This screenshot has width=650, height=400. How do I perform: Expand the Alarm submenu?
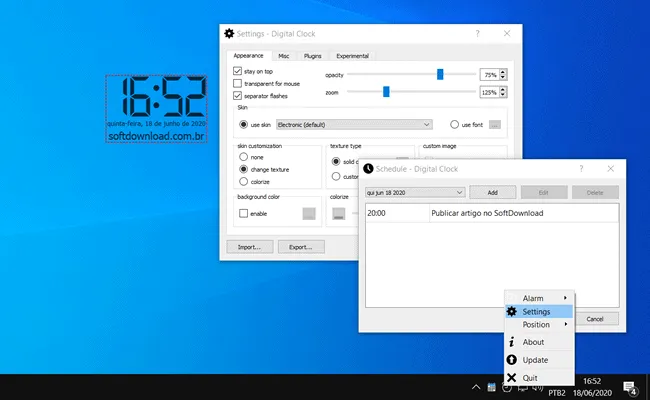pos(539,298)
